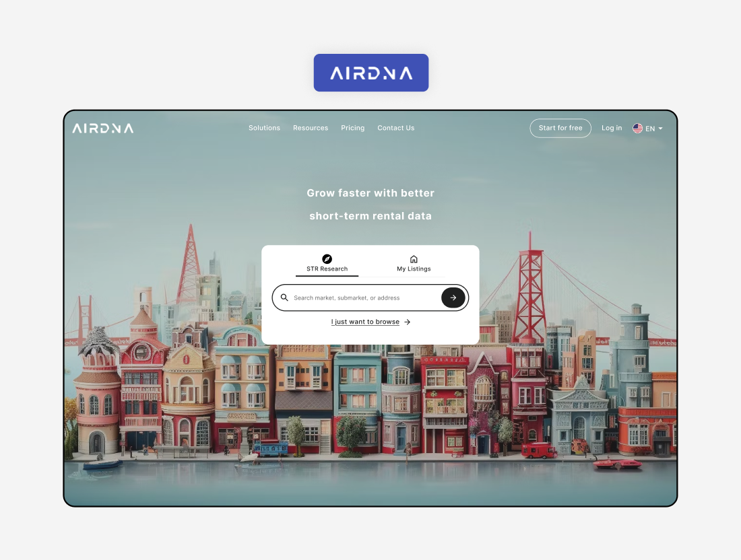Click the US flag language icon
The image size is (741, 560).
(x=637, y=128)
